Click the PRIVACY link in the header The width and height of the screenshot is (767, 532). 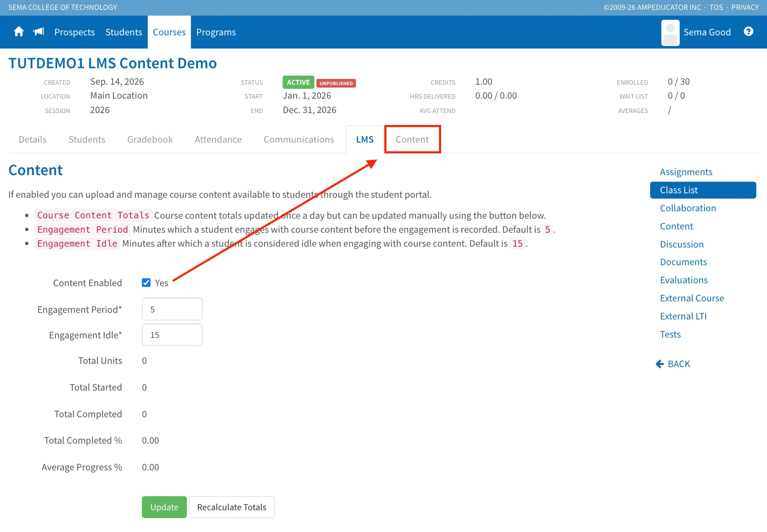point(745,7)
